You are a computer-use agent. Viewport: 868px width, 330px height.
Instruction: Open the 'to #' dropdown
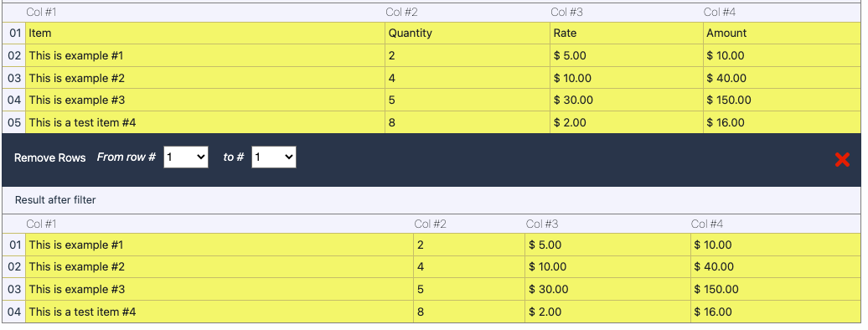(x=273, y=157)
